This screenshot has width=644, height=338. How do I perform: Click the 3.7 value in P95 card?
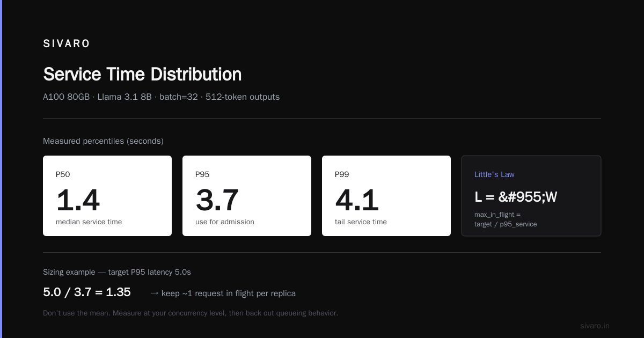(x=217, y=200)
